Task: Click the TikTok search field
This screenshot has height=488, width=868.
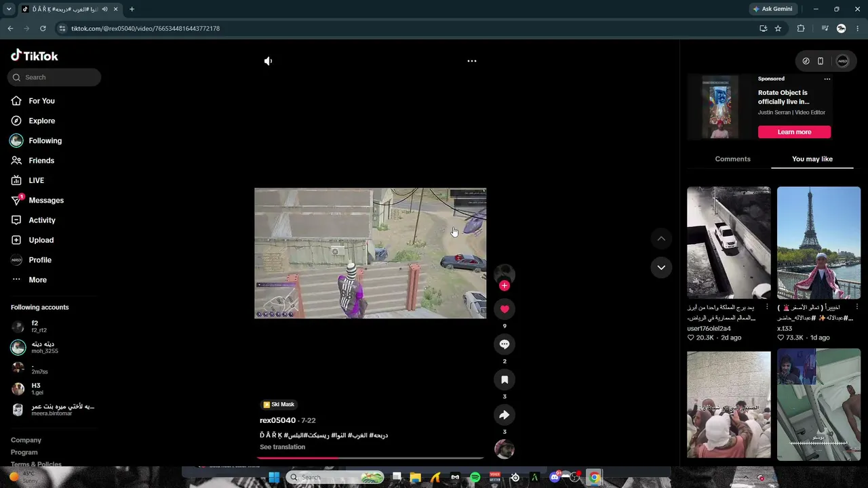Action: point(54,77)
